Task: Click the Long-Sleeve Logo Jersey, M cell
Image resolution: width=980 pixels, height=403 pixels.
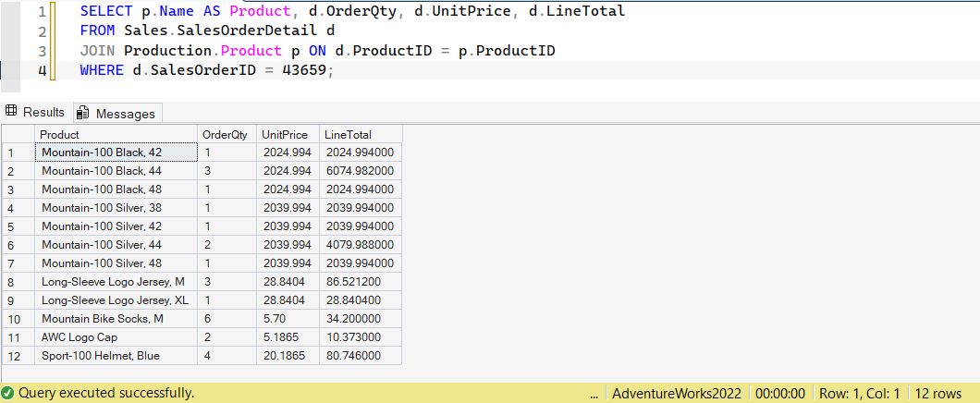Action: click(x=116, y=282)
